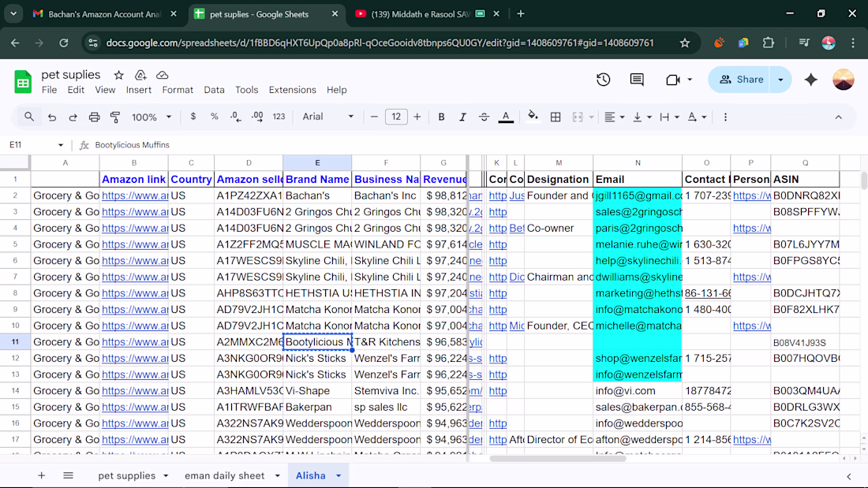Image resolution: width=868 pixels, height=488 pixels.
Task: Open the comments panel
Action: click(637, 80)
